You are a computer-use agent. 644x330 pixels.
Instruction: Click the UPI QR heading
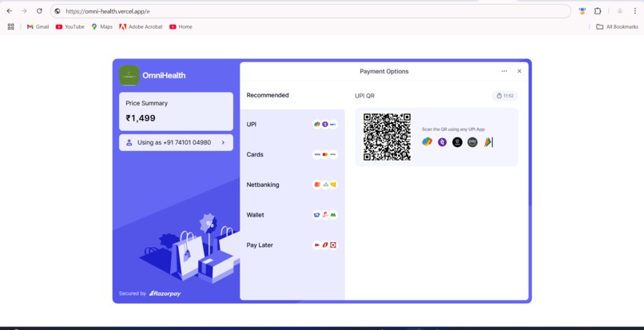tap(364, 96)
